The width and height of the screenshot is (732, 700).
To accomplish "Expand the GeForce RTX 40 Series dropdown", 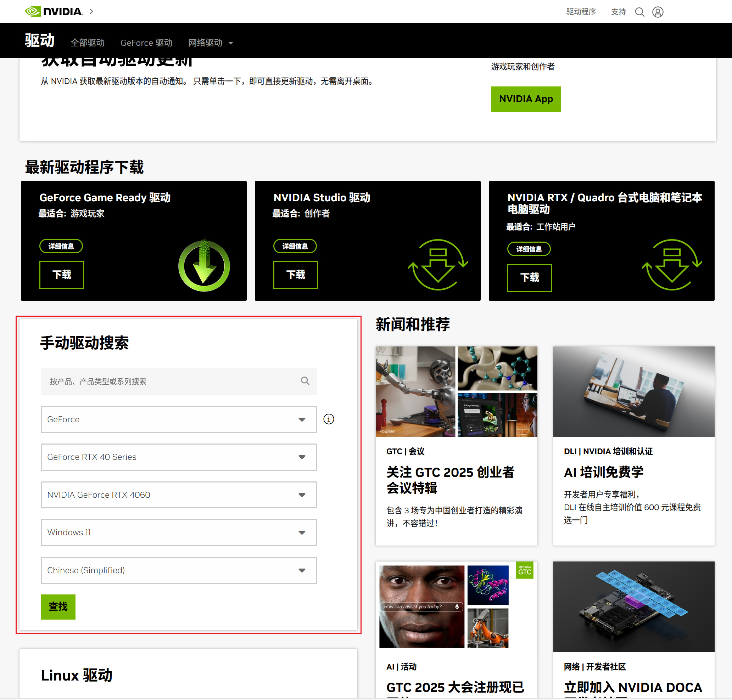I will [179, 457].
